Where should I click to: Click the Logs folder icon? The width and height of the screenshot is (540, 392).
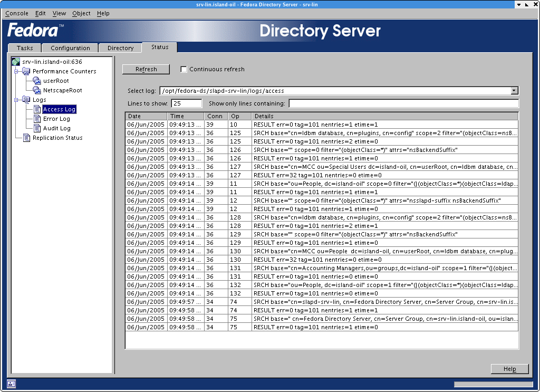click(x=26, y=100)
